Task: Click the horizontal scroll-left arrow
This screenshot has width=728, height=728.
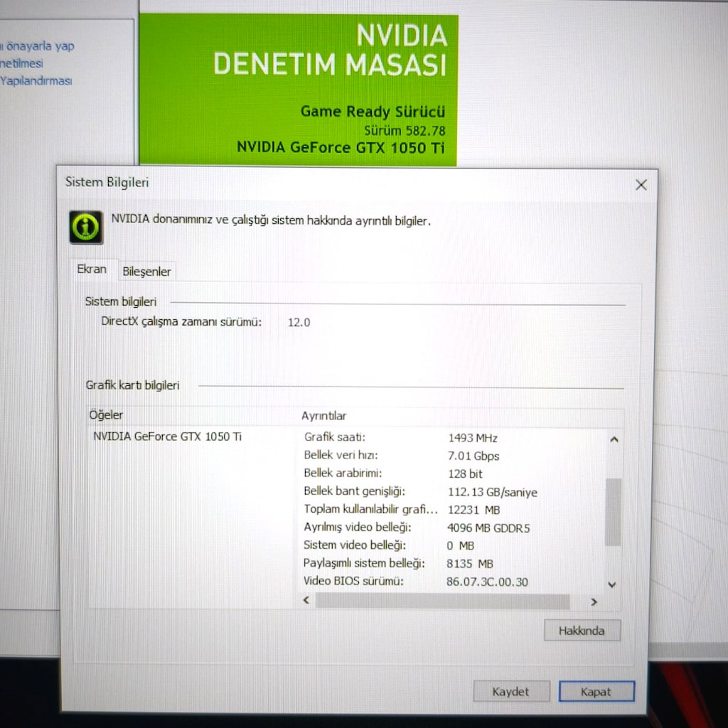Action: coord(306,600)
